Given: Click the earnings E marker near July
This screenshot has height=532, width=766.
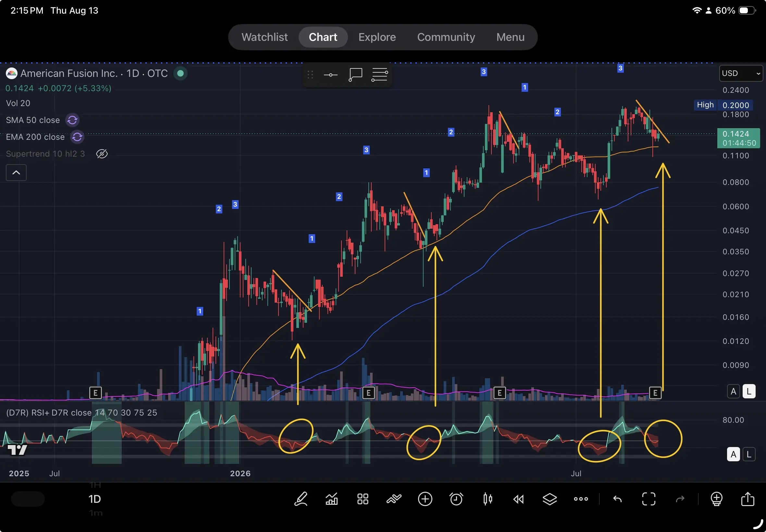Looking at the screenshot, I should pos(655,393).
